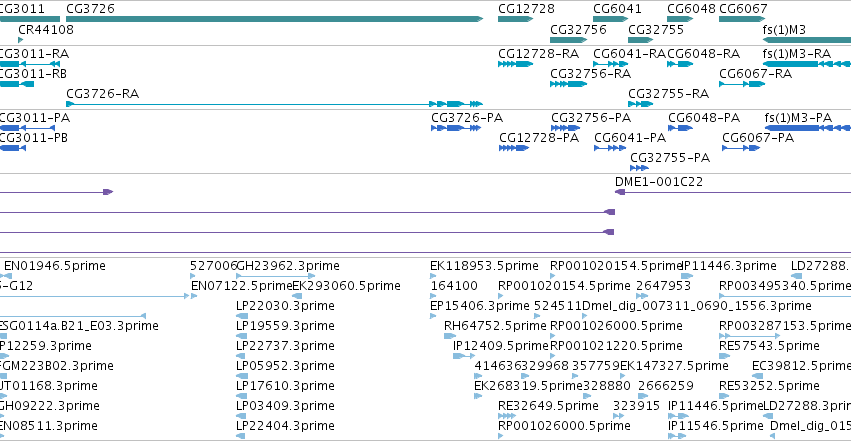Open the CG6067-PA protein feature
Image resolution: width=851 pixels, height=441 pixels.
tap(741, 148)
